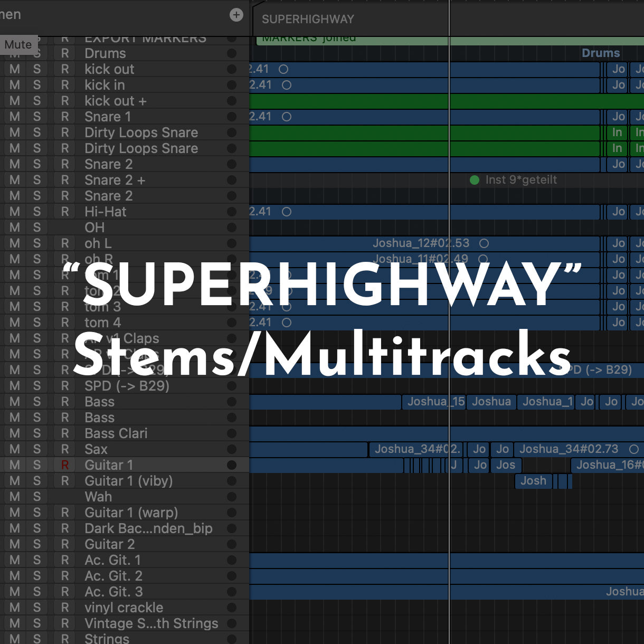This screenshot has height=644, width=644.
Task: Select the Wah track in list
Action: pos(98,497)
